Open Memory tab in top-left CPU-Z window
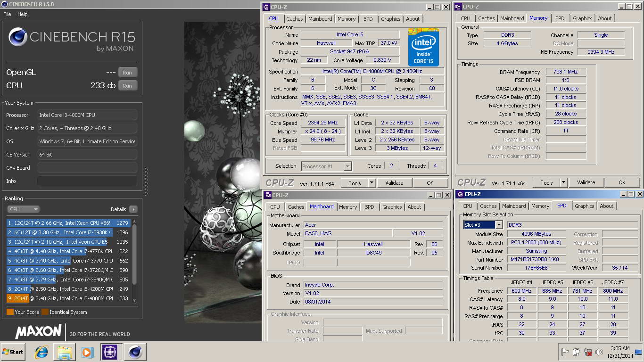This screenshot has height=362, width=644. pos(347,19)
